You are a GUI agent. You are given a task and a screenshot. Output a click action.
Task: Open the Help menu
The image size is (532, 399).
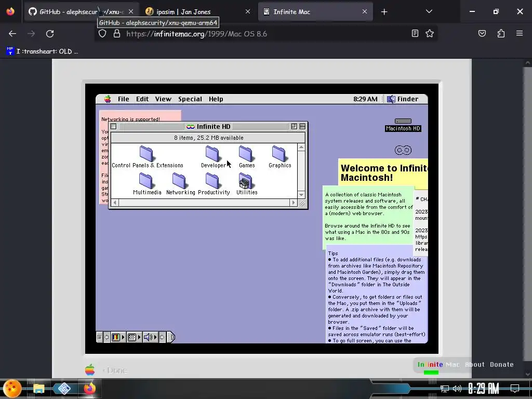(216, 99)
